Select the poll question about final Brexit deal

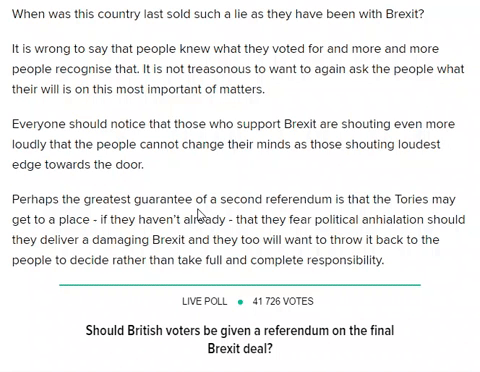(x=240, y=340)
